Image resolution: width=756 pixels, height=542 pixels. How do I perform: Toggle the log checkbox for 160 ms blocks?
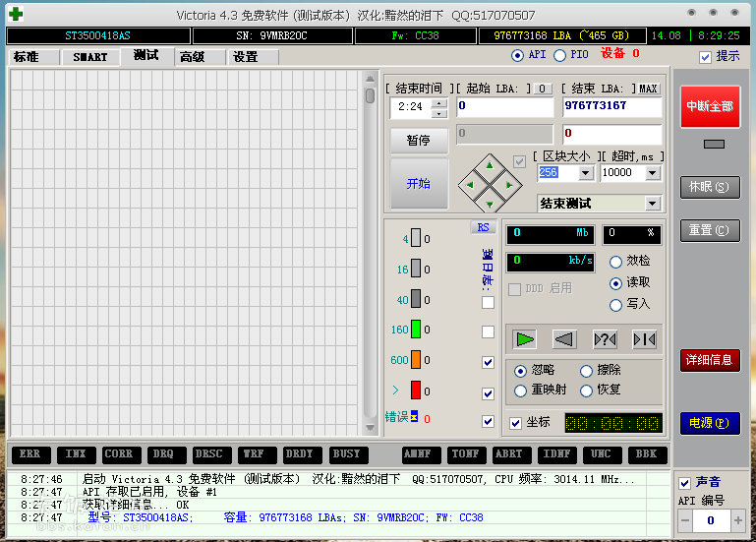coord(488,331)
